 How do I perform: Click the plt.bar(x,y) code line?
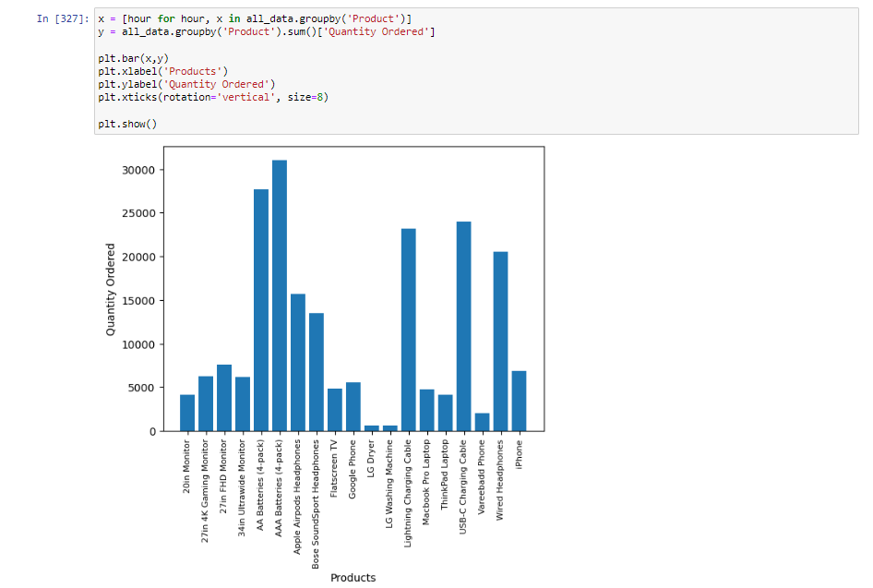pos(133,58)
